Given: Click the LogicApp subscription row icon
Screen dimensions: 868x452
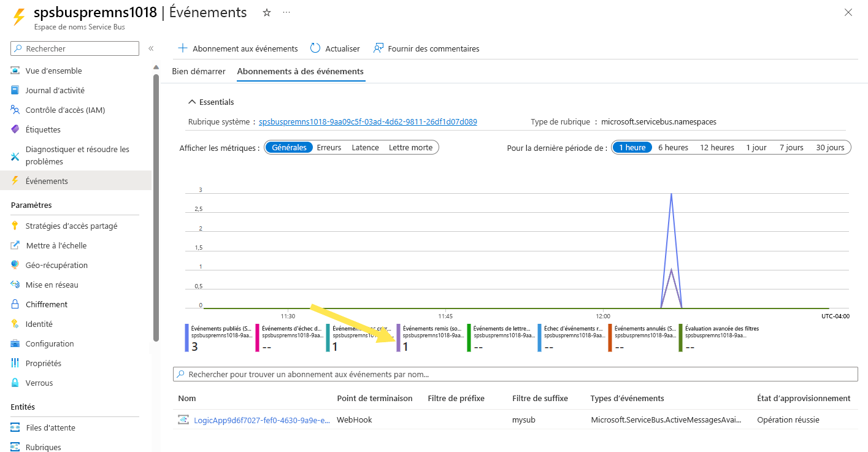Looking at the screenshot, I should click(183, 420).
